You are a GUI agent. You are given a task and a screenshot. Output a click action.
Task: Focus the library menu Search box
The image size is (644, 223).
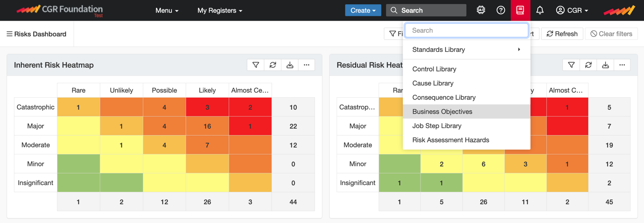(x=467, y=30)
